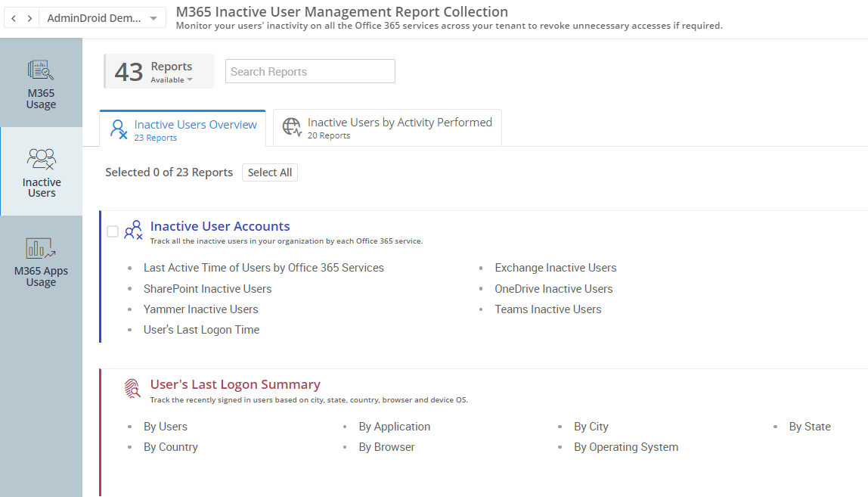The width and height of the screenshot is (868, 497).
Task: Check the Inactive User Accounts checkbox
Action: [113, 231]
